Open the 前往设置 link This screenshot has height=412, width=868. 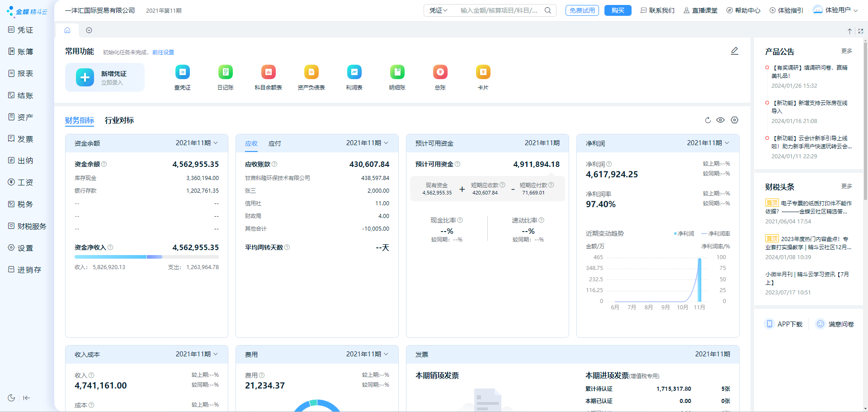point(163,52)
